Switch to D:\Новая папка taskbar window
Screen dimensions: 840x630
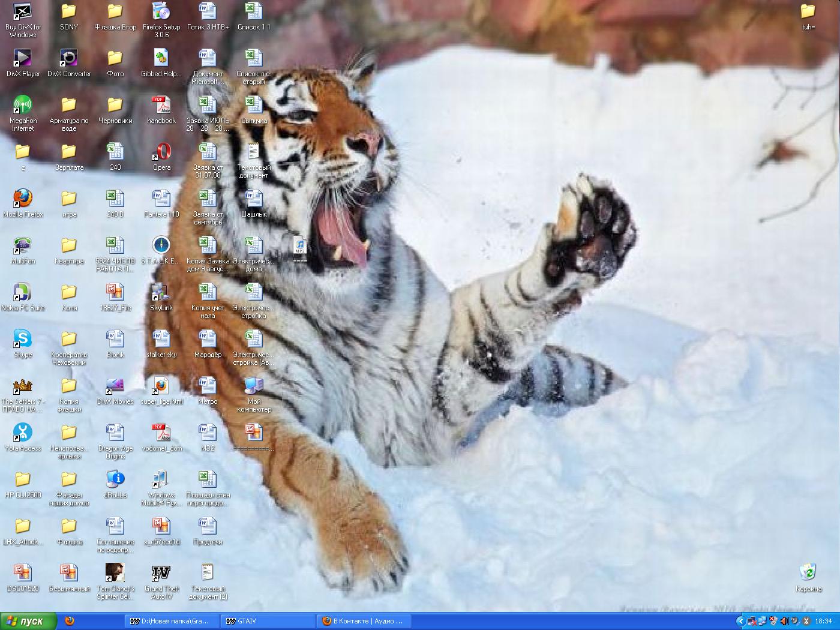click(x=172, y=621)
